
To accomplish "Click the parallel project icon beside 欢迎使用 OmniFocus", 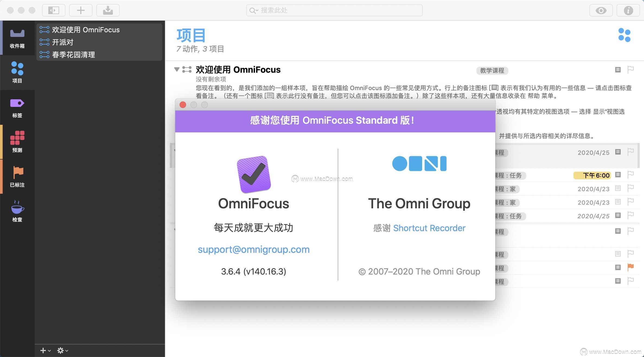I will pyautogui.click(x=187, y=69).
